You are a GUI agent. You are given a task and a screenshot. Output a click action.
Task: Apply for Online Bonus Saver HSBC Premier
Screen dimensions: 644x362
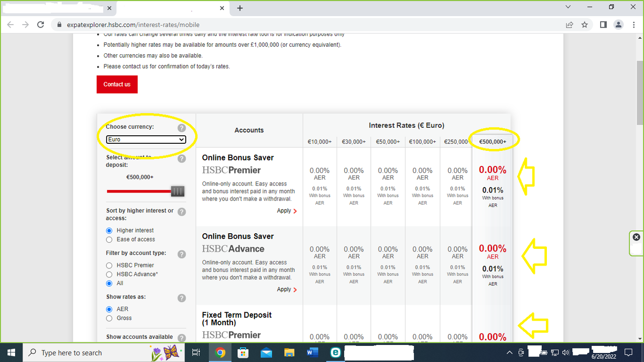(287, 211)
